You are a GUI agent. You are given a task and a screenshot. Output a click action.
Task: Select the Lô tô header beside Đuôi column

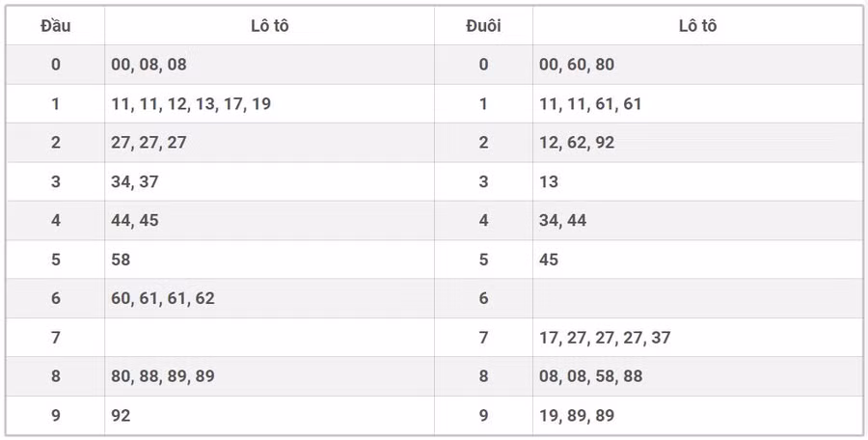pos(697,26)
